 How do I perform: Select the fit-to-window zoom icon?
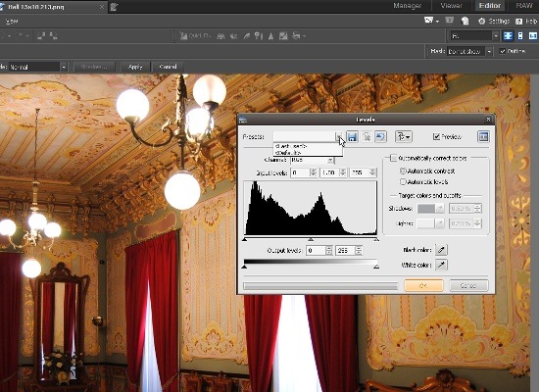tap(508, 35)
